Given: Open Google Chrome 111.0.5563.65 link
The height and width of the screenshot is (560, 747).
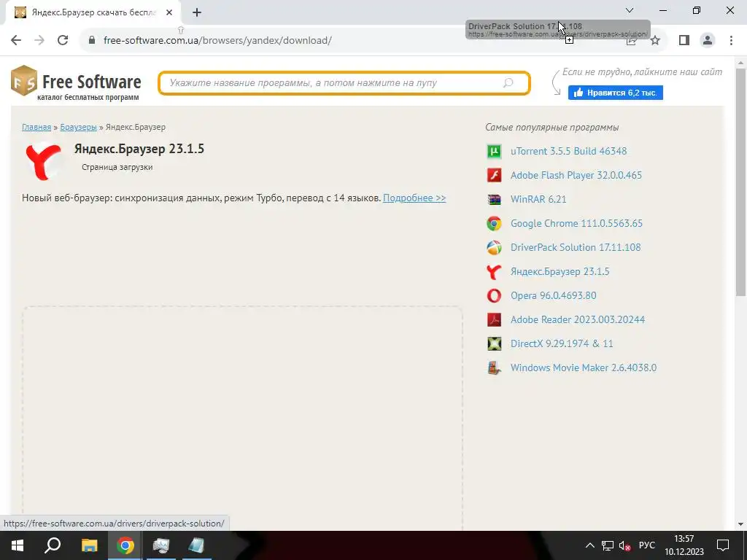Looking at the screenshot, I should [x=576, y=223].
